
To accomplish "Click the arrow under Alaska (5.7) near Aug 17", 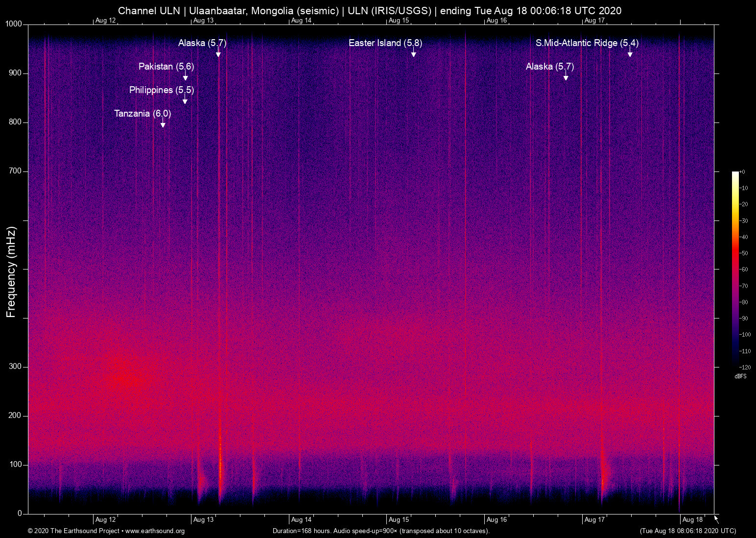I will (x=566, y=77).
